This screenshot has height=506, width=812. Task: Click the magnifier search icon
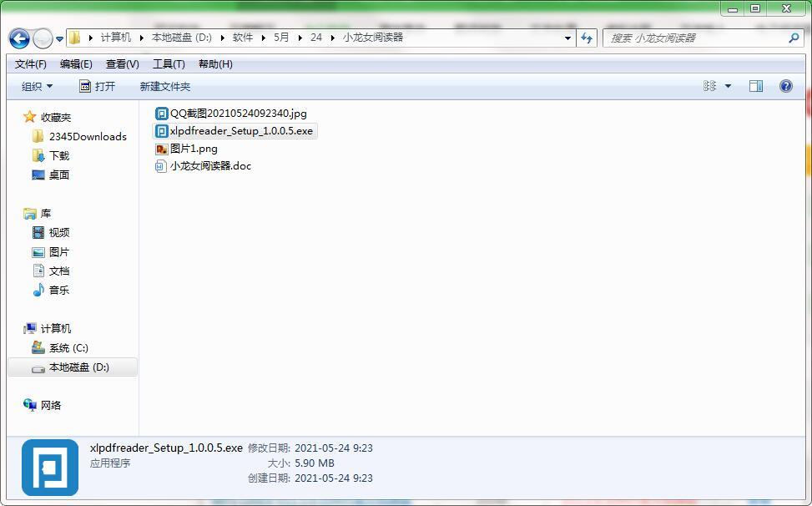point(794,38)
